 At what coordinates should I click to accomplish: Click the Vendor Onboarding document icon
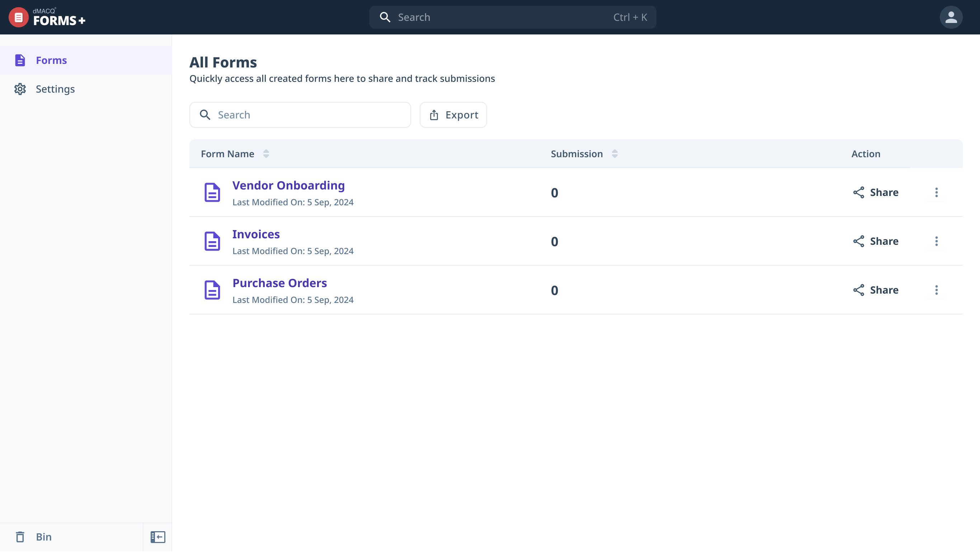coord(212,193)
